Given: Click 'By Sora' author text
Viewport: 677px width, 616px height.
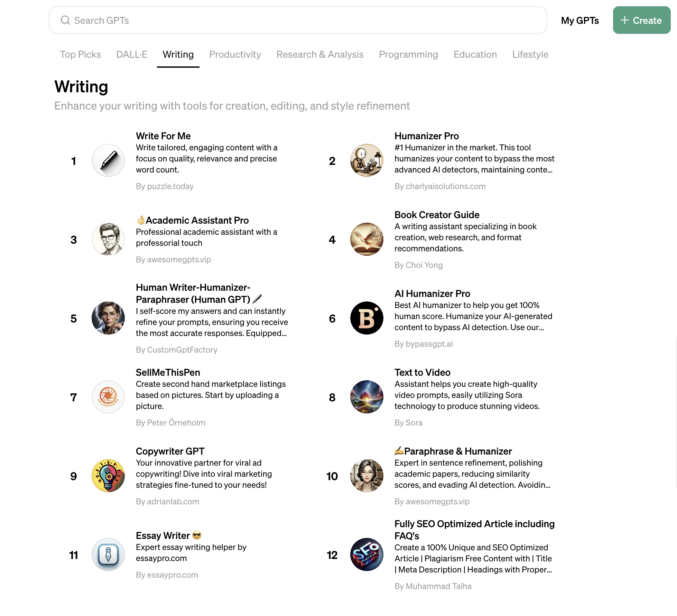Looking at the screenshot, I should 408,423.
